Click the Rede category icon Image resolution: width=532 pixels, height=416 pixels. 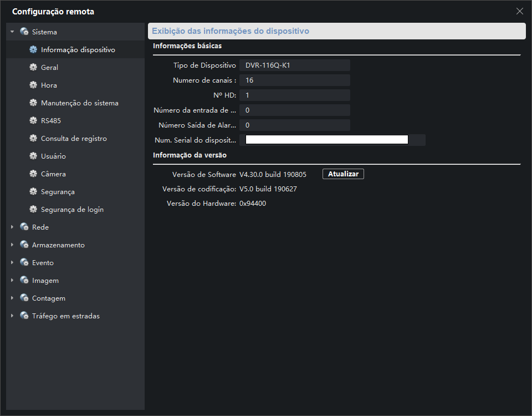coord(24,227)
